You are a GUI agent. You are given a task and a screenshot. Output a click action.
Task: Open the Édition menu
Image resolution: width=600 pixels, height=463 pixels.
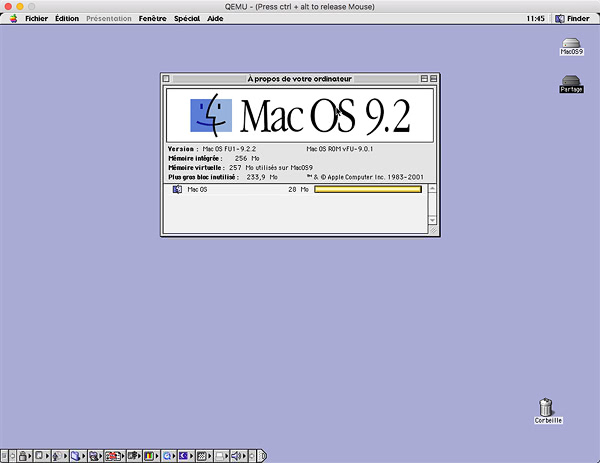(x=67, y=18)
